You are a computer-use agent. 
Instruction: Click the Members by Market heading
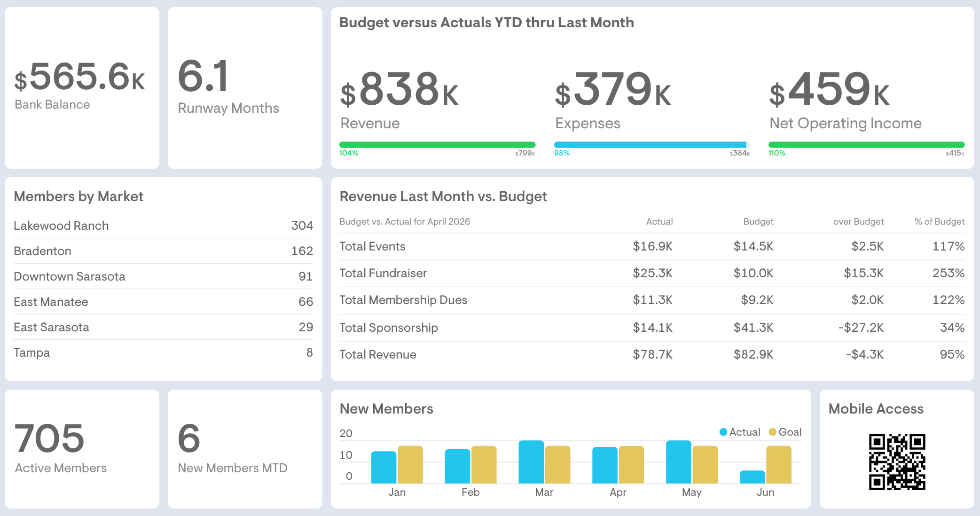pyautogui.click(x=78, y=196)
